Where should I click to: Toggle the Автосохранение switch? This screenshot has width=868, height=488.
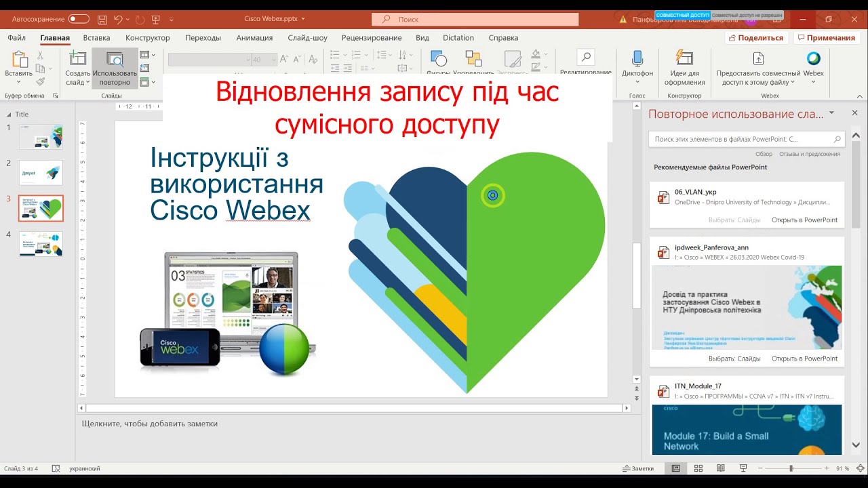tap(79, 19)
